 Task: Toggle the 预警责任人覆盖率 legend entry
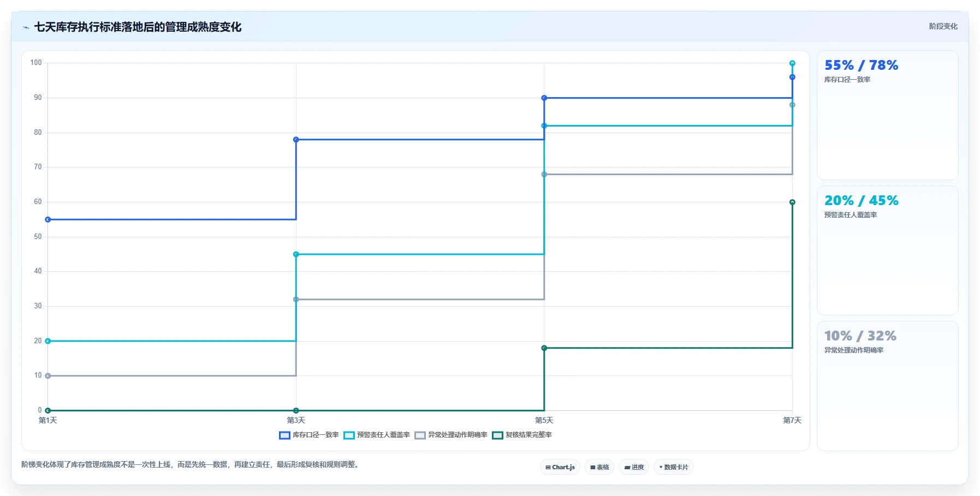(x=377, y=435)
